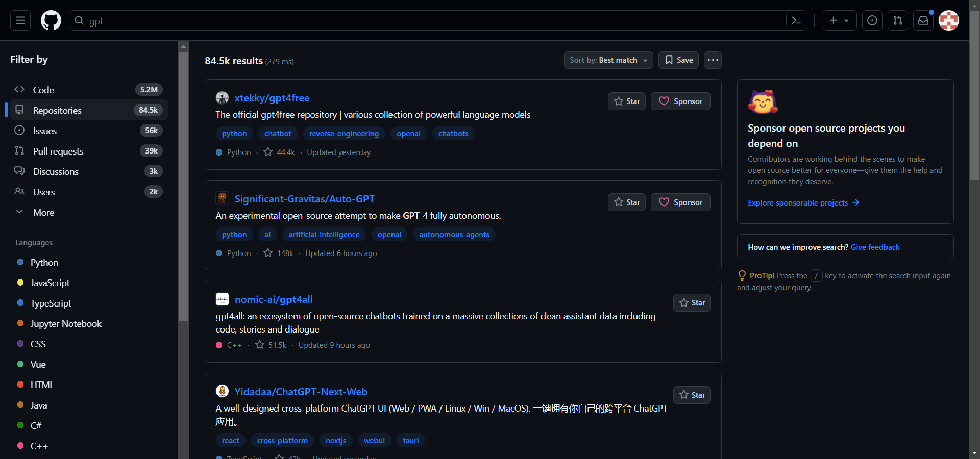The image size is (980, 459).
Task: Open the Sort by Best match dropdown
Action: (608, 60)
